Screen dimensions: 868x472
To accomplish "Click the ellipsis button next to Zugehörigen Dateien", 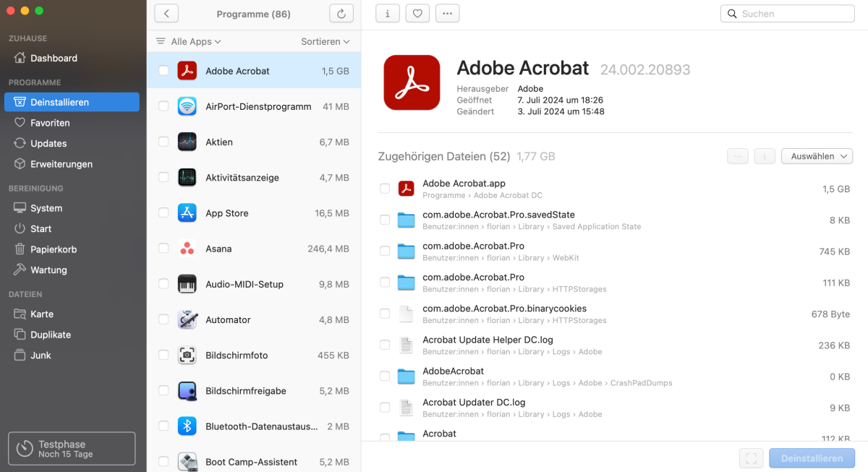I will 738,156.
